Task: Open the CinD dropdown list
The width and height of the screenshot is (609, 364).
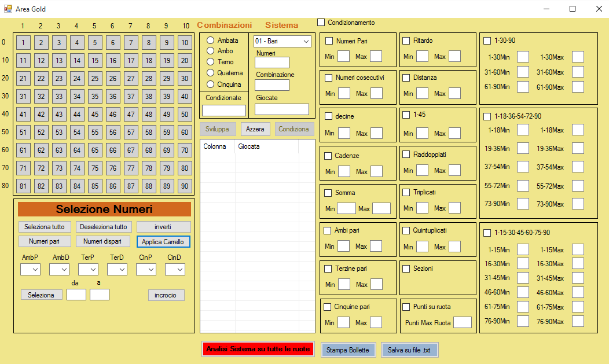Action: point(175,270)
